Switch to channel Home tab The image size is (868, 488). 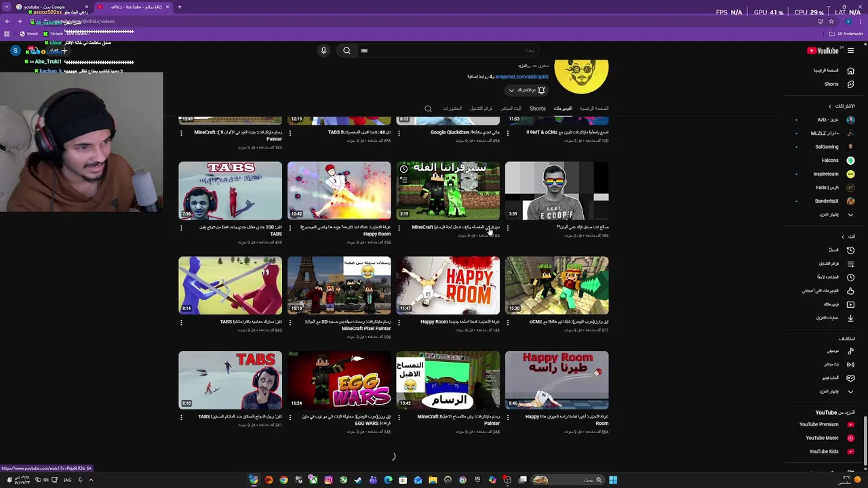click(x=594, y=108)
